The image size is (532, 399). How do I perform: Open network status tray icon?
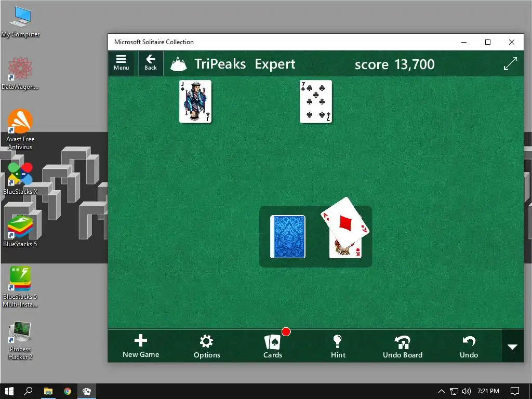click(x=454, y=391)
